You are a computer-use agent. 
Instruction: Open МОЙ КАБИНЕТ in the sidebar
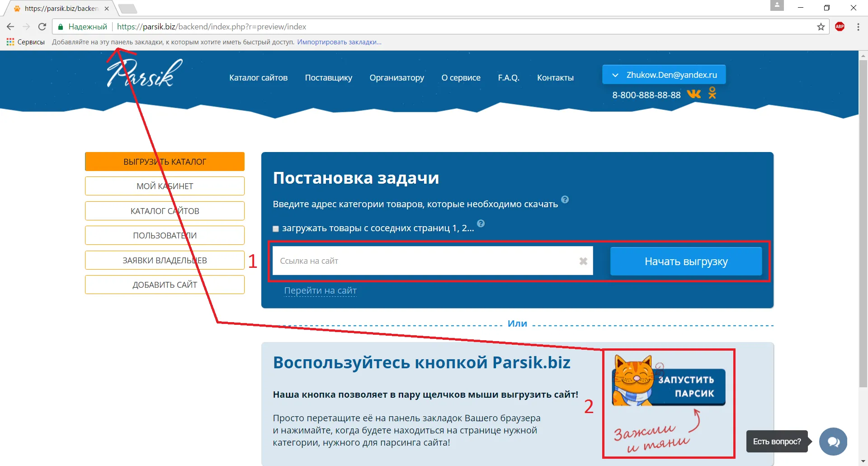pyautogui.click(x=165, y=186)
